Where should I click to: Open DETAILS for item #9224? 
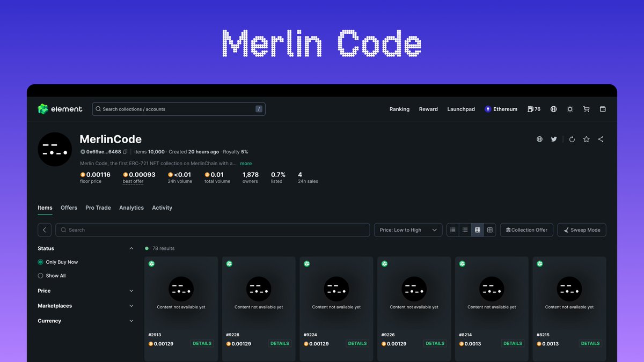(x=357, y=343)
